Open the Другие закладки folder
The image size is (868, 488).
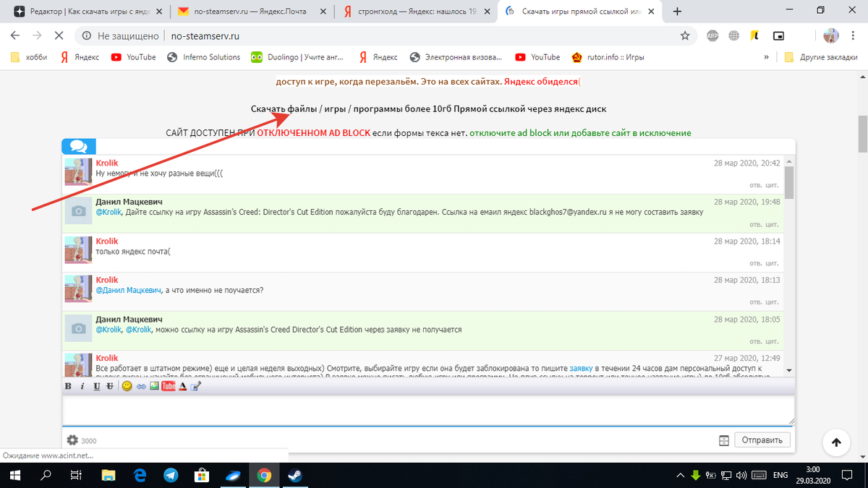click(x=822, y=57)
